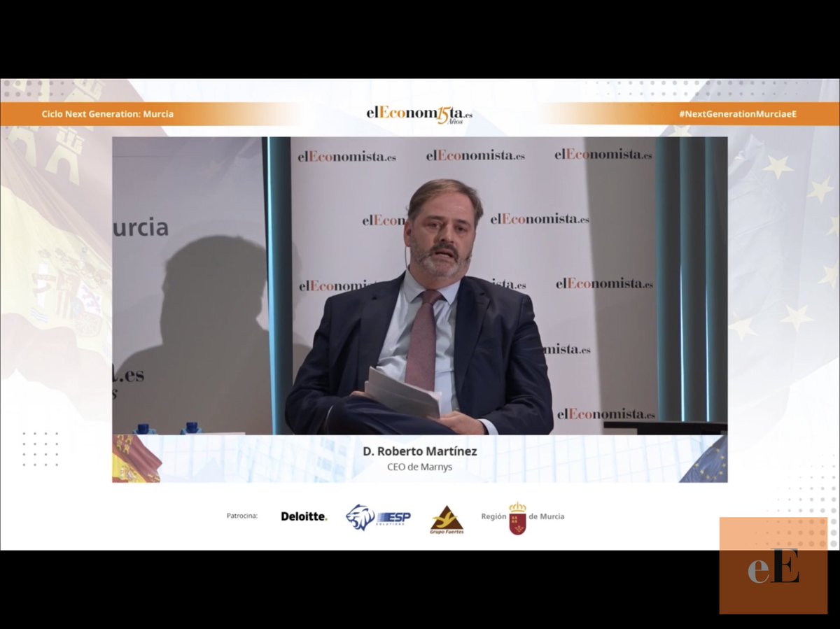Click the eE watermark logo badge
Screen dimensions: 840x629
tap(773, 565)
